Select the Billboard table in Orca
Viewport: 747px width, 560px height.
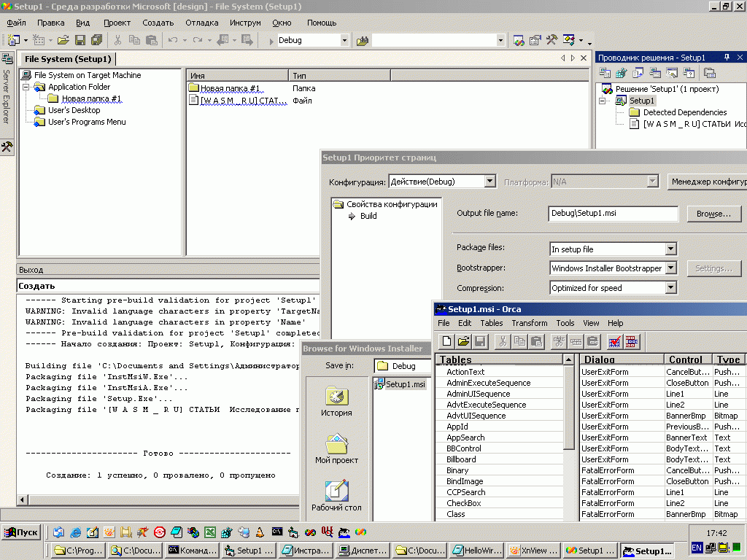461,459
